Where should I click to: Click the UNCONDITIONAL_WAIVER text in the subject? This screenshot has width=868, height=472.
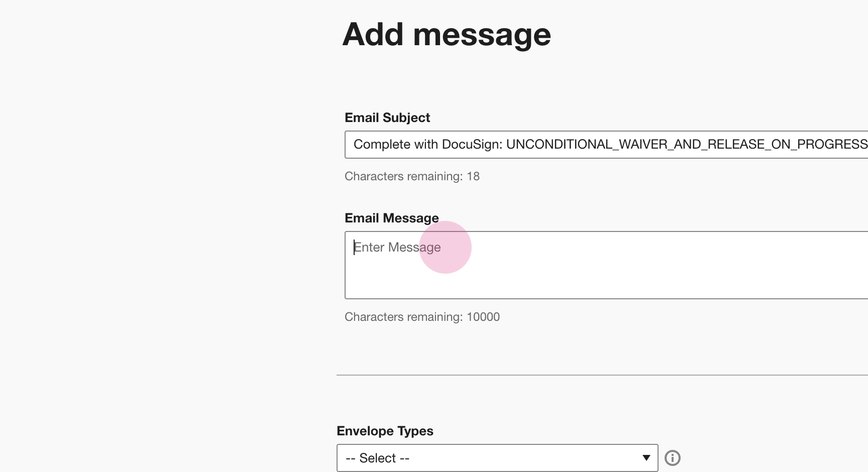click(562, 145)
